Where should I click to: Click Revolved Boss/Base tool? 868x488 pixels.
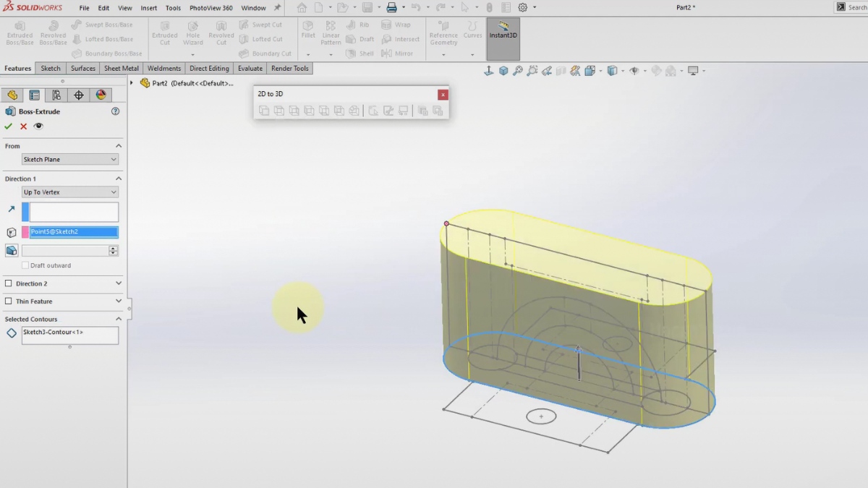(x=53, y=33)
